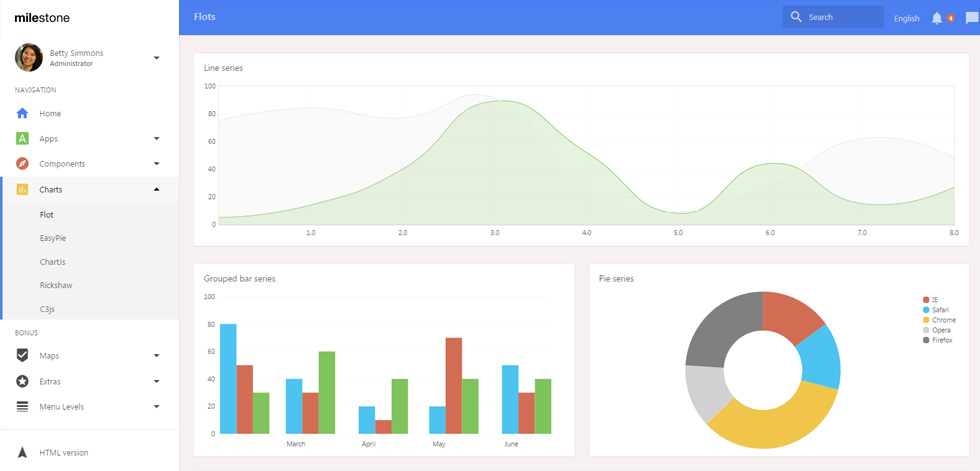
Task: Click the Maps shield icon
Action: coord(22,355)
